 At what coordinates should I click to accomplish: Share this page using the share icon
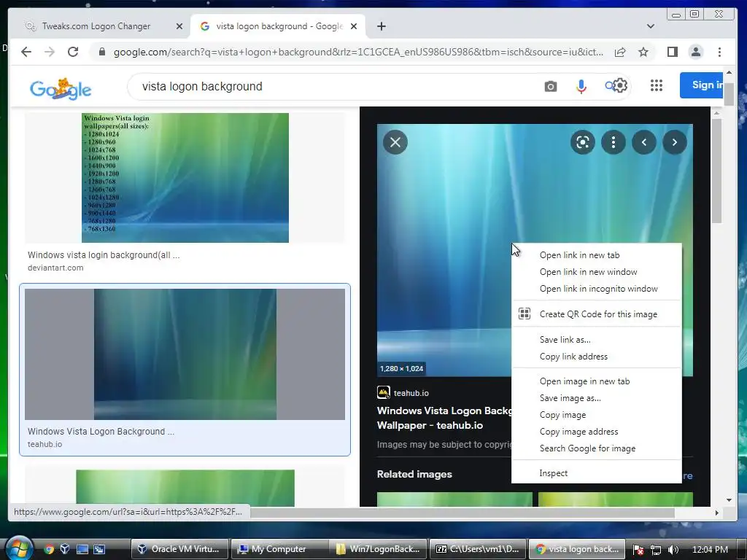click(620, 52)
